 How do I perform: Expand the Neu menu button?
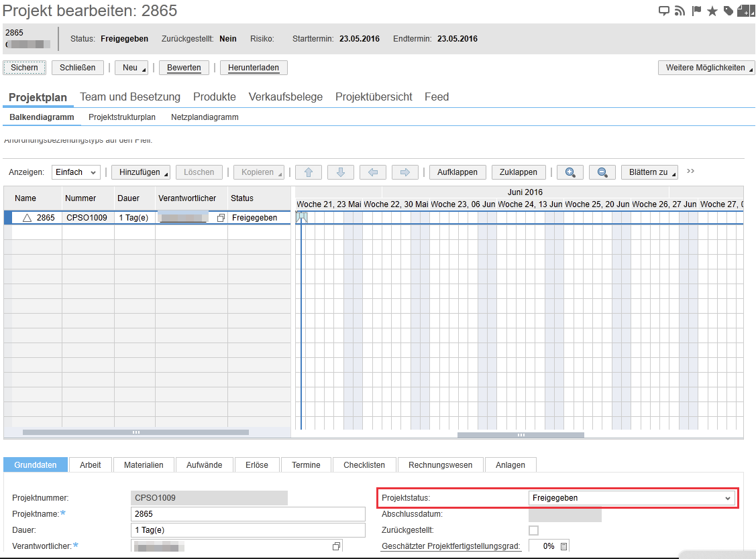click(131, 68)
